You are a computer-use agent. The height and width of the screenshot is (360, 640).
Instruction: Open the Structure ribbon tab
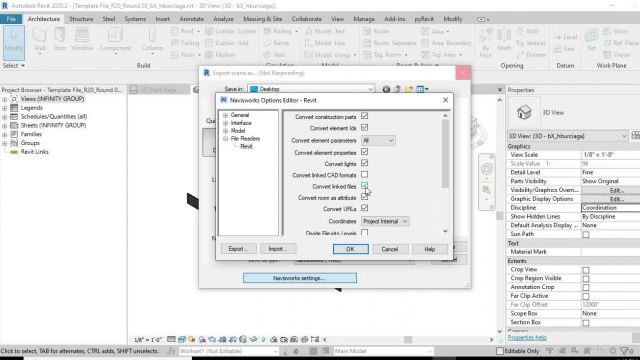tap(81, 19)
